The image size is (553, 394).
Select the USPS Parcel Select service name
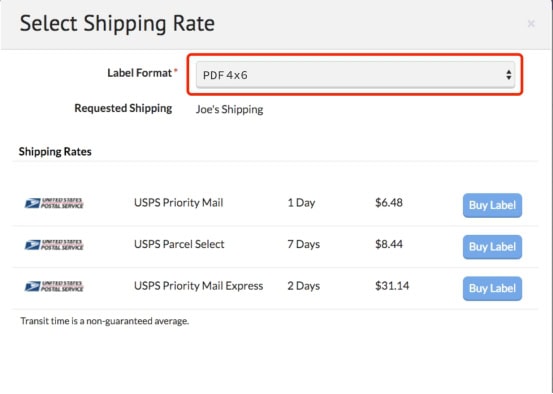pos(179,244)
